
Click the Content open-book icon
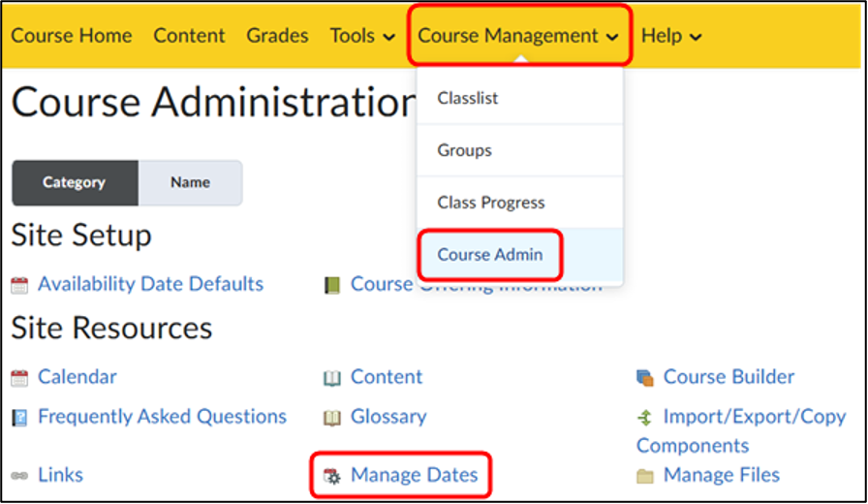(x=332, y=378)
